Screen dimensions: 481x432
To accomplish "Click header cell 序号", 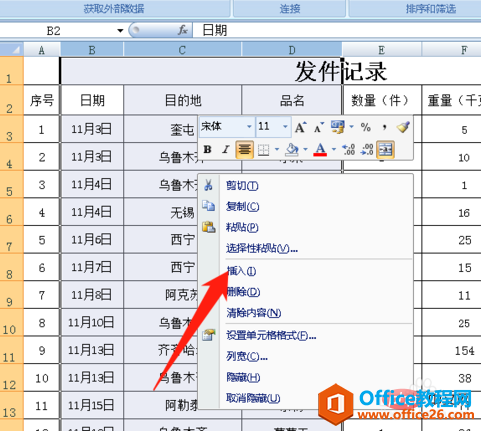I will coord(42,100).
